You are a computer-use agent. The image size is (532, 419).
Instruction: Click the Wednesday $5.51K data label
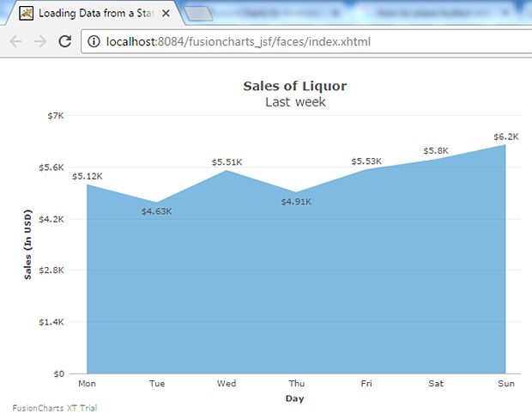tap(227, 162)
